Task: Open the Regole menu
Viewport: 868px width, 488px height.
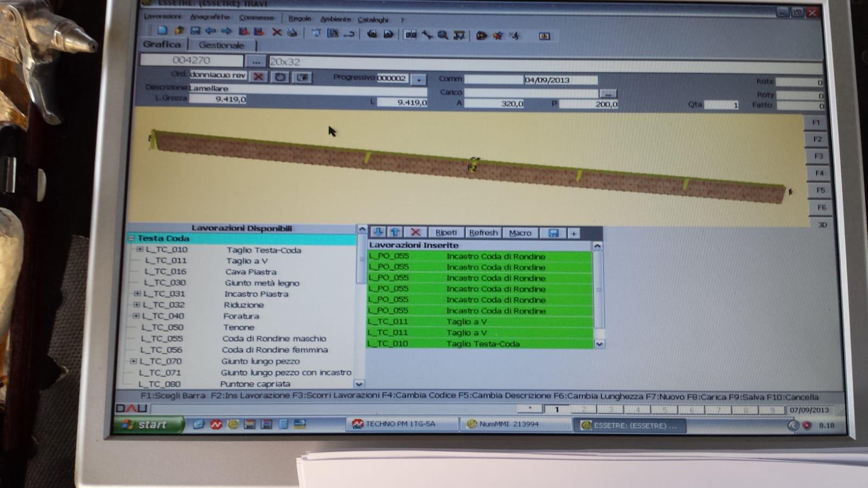Action: (x=300, y=18)
